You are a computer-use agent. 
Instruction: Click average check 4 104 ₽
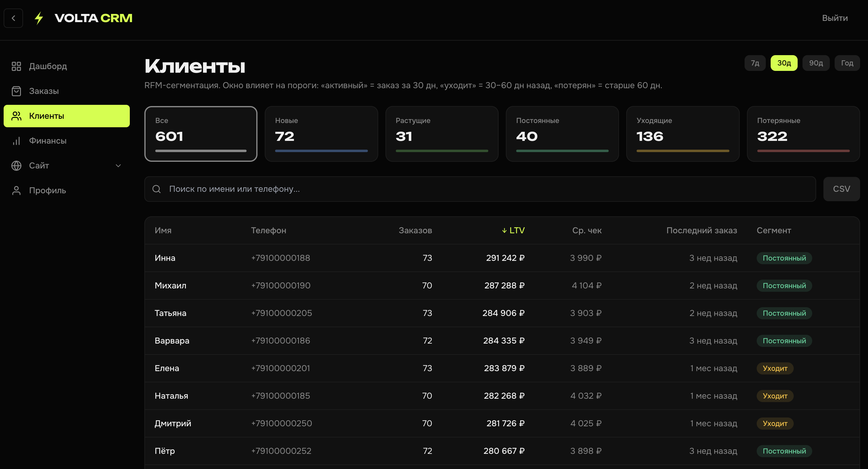(586, 286)
